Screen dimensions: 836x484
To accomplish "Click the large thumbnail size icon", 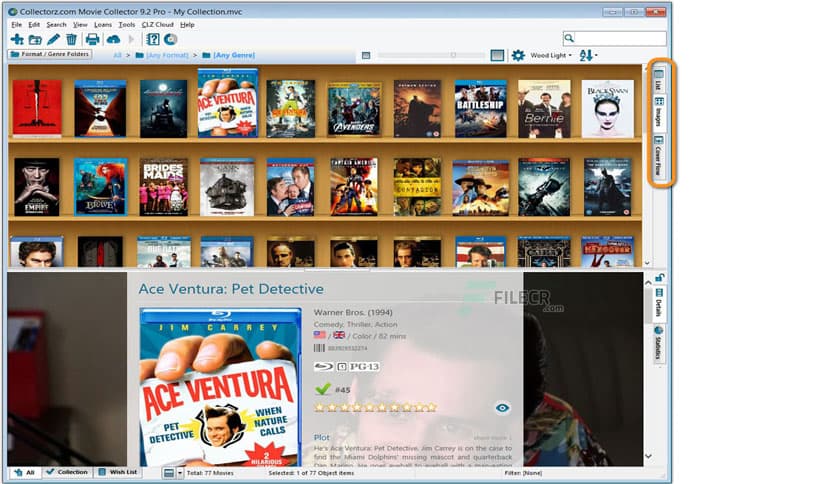I will tap(497, 55).
